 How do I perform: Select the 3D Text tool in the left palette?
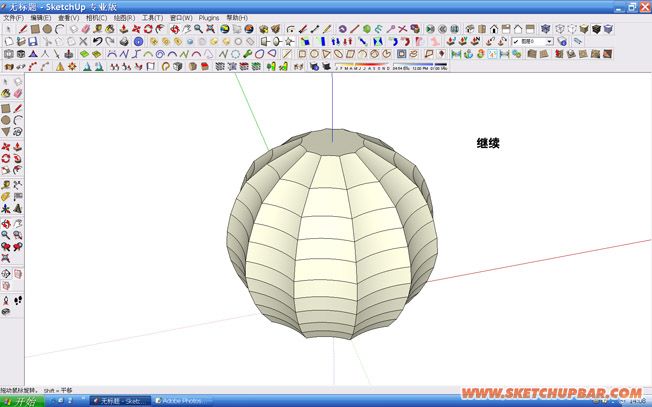[17, 208]
